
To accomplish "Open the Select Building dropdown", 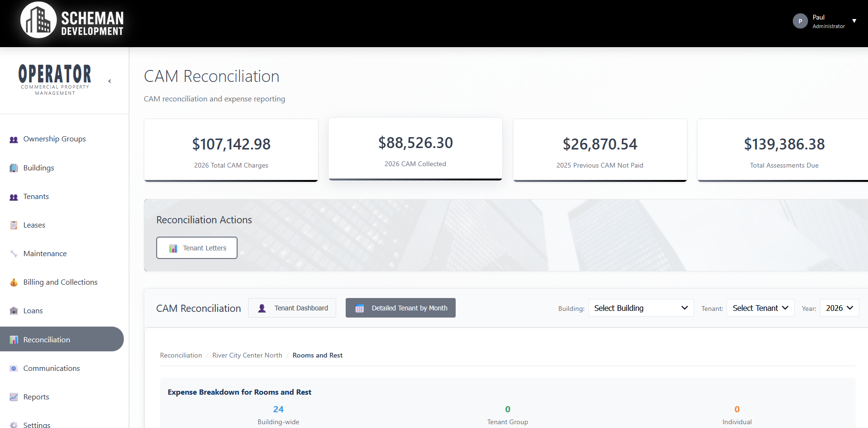I will (641, 308).
